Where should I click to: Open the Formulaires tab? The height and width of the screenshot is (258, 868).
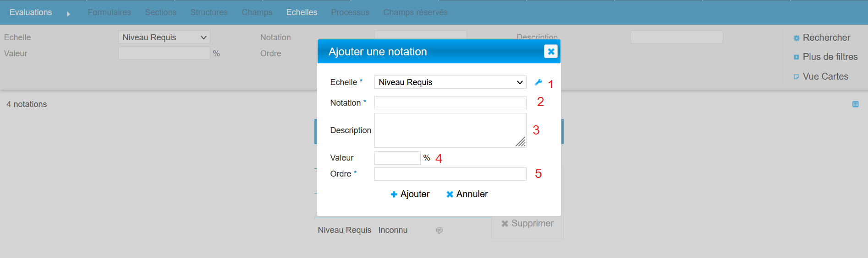[109, 12]
